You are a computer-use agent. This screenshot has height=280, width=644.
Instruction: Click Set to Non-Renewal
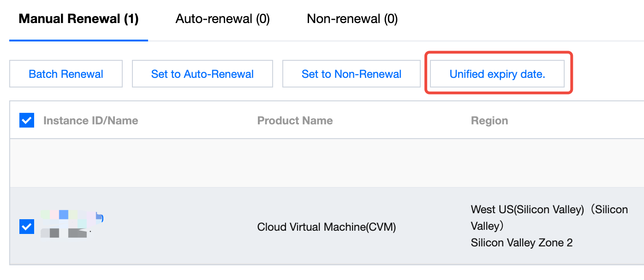[x=351, y=74]
